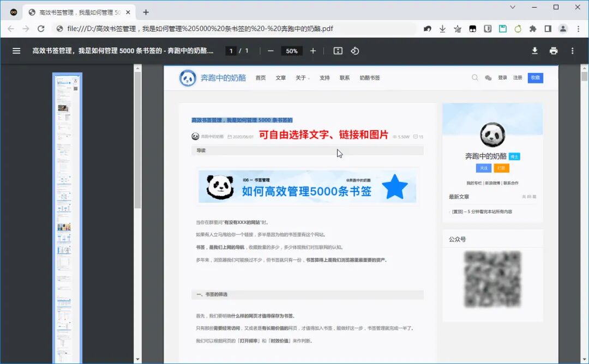Click the Fit to page icon

(338, 51)
